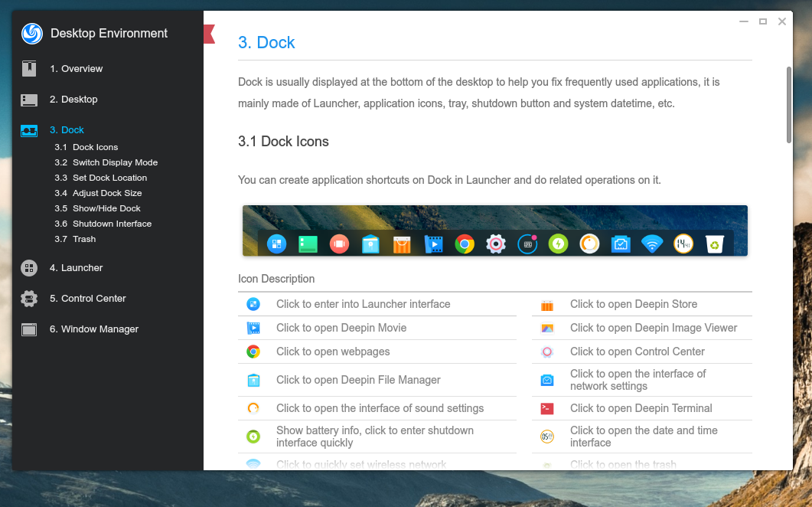Click the Deepin logo beside Desktop Environment
812x507 pixels.
point(31,34)
